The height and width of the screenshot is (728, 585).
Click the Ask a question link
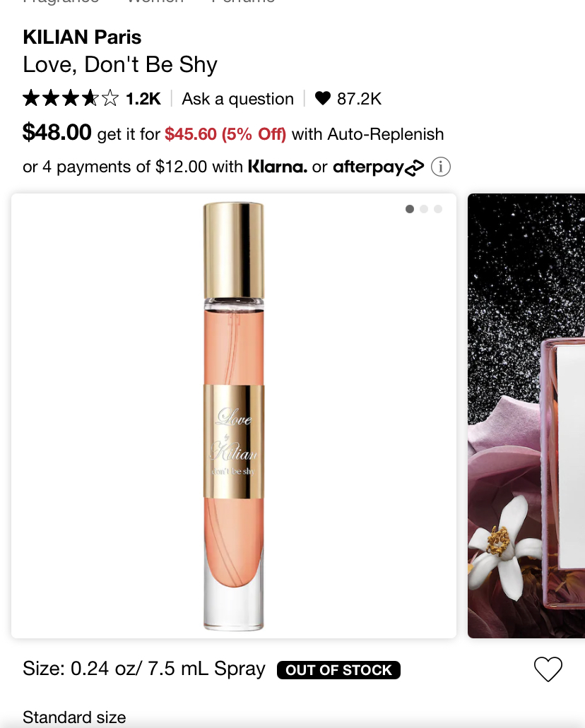237,99
